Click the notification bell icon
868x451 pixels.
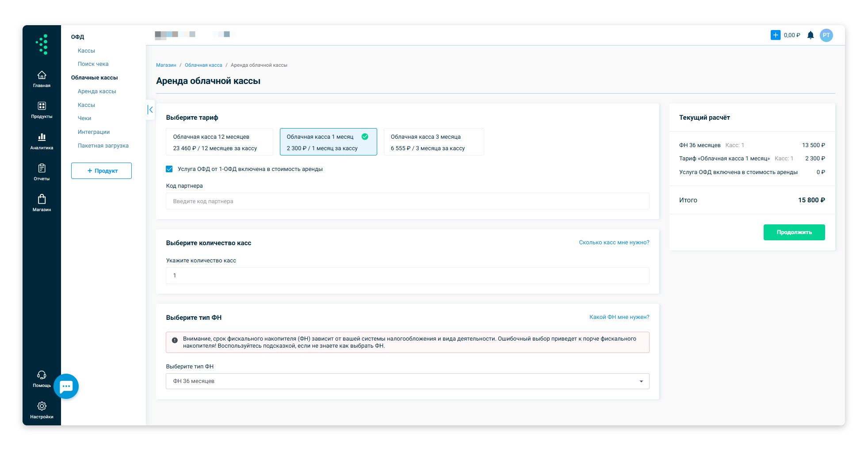click(810, 35)
